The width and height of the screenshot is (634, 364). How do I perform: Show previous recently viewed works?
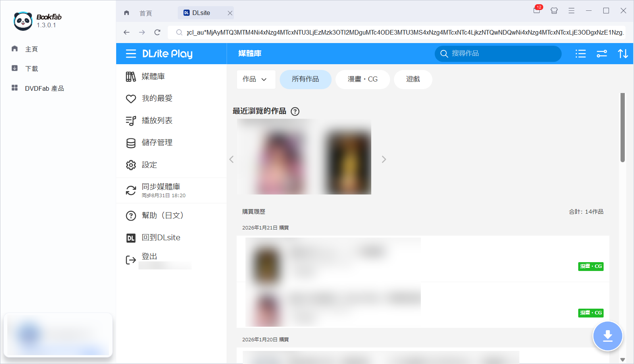click(232, 159)
